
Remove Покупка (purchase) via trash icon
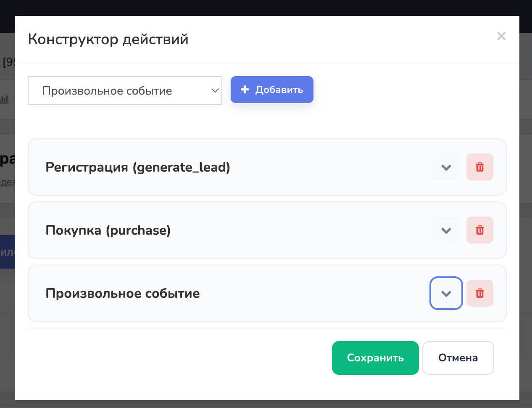coord(480,230)
